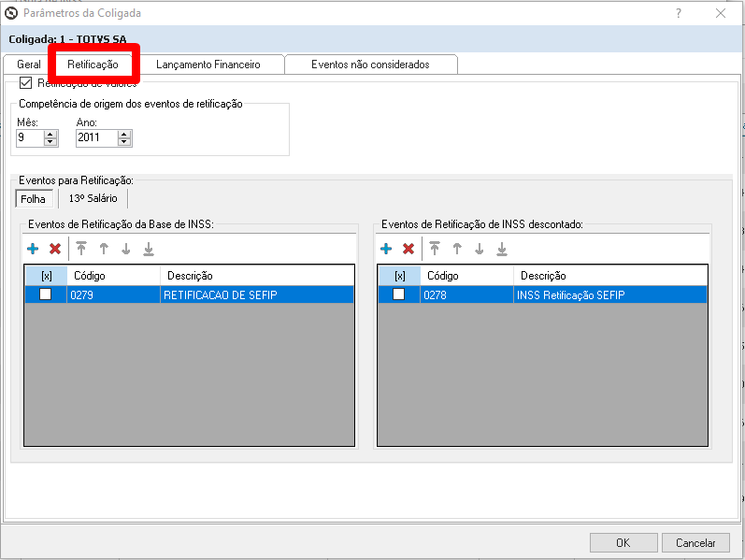Check the box for event 0279
This screenshot has width=745, height=560.
[45, 294]
